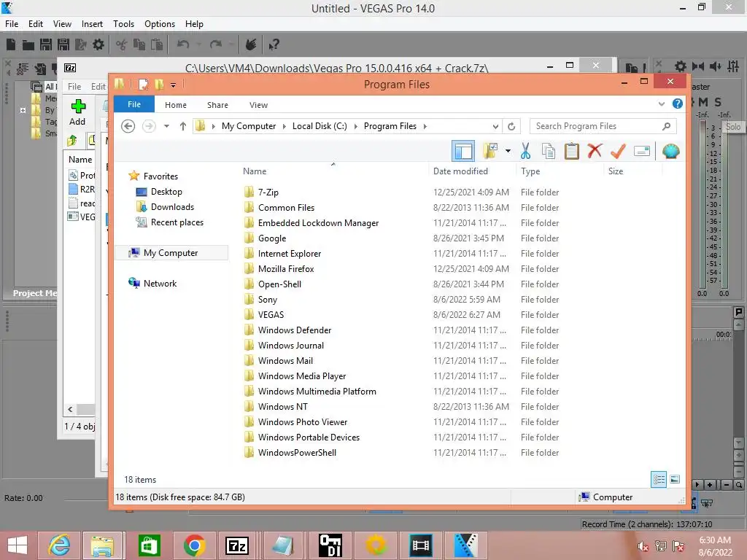Click the Downmix Output icon in Master bus
The image size is (747, 560).
(x=698, y=66)
